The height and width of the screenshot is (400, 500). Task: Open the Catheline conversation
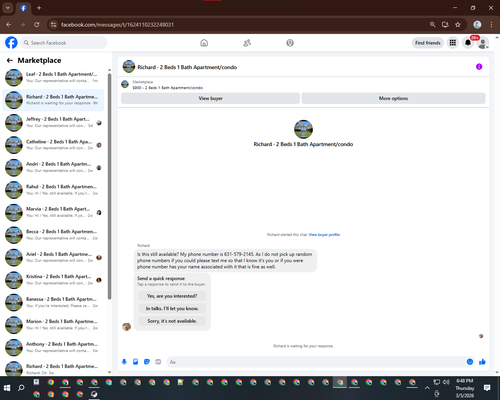pos(53,145)
